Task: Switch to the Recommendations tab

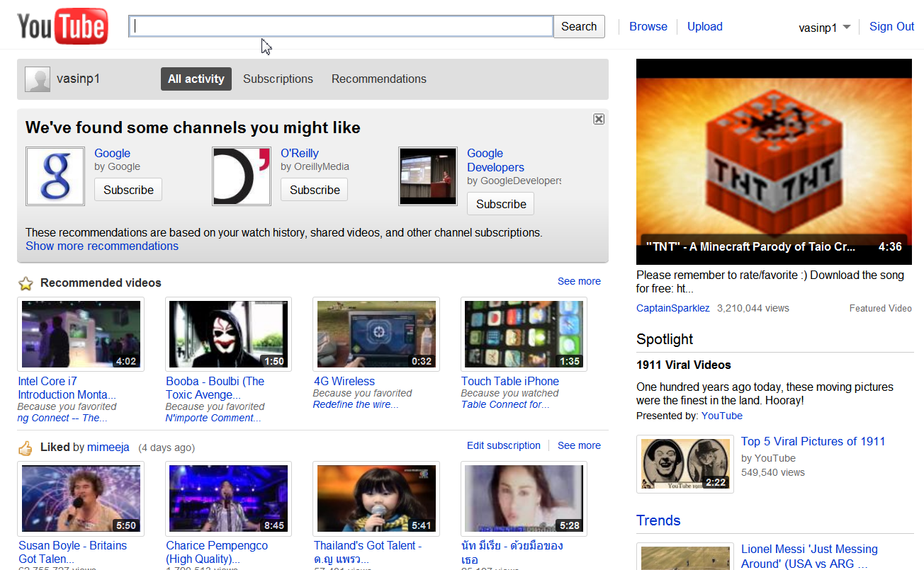Action: 379,79
